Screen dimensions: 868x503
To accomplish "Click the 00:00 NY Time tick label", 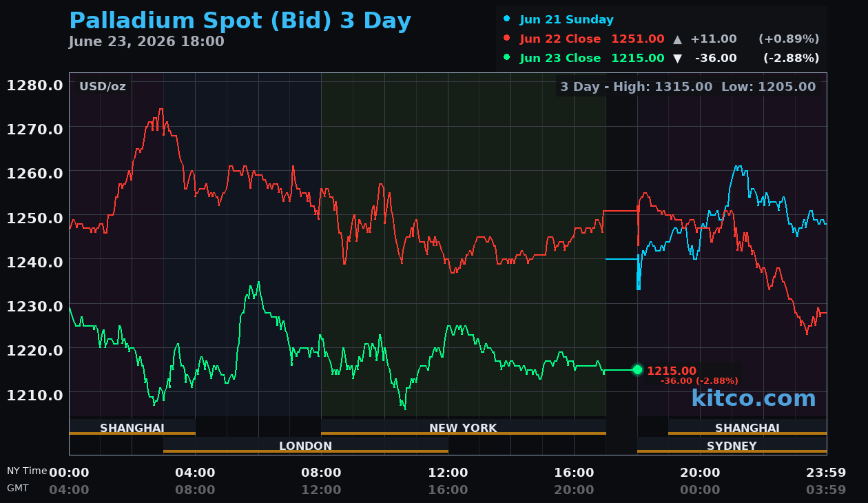I will (x=69, y=473).
